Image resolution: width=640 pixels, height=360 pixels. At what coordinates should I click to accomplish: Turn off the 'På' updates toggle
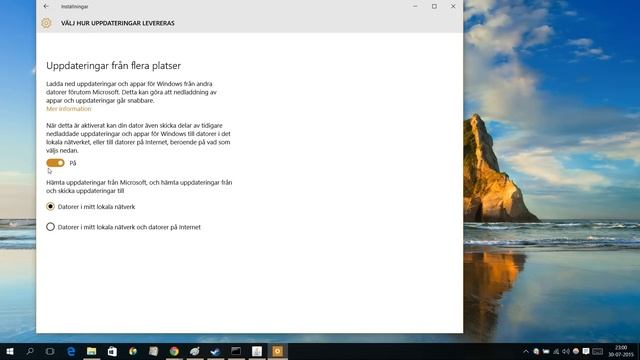[x=56, y=163]
